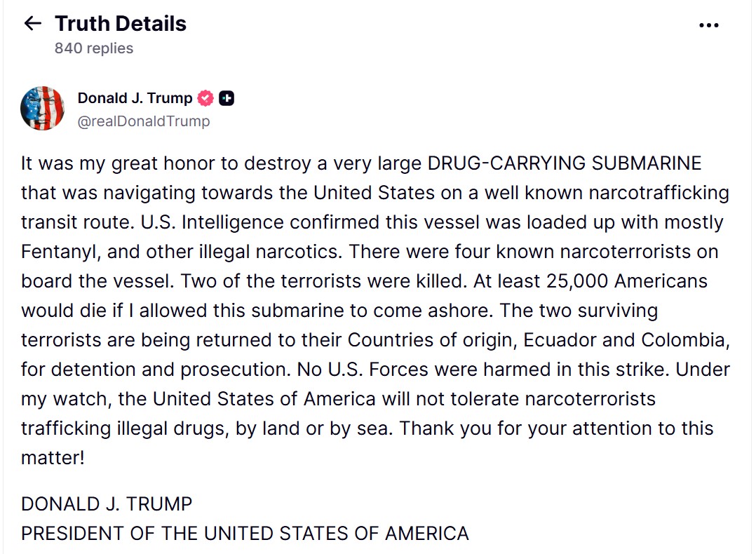The image size is (756, 554).
Task: Click the Truth Details heading
Action: (121, 24)
